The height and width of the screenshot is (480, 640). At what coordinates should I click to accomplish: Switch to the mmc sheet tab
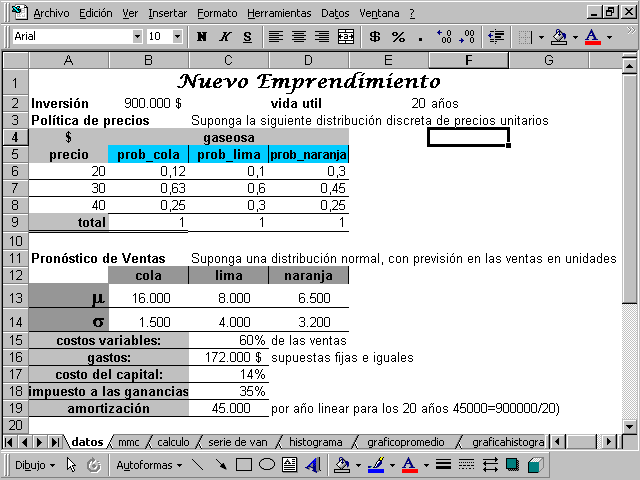129,442
